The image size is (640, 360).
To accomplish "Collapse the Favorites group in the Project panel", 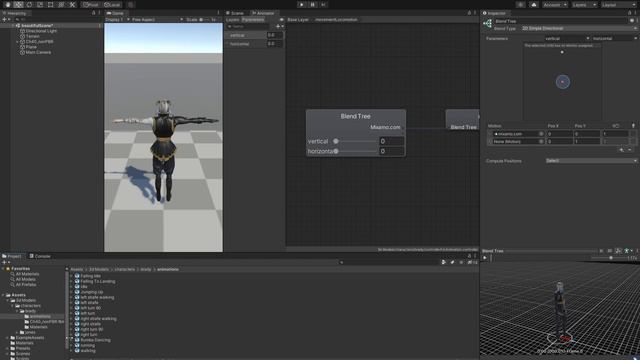I will pyautogui.click(x=3, y=269).
